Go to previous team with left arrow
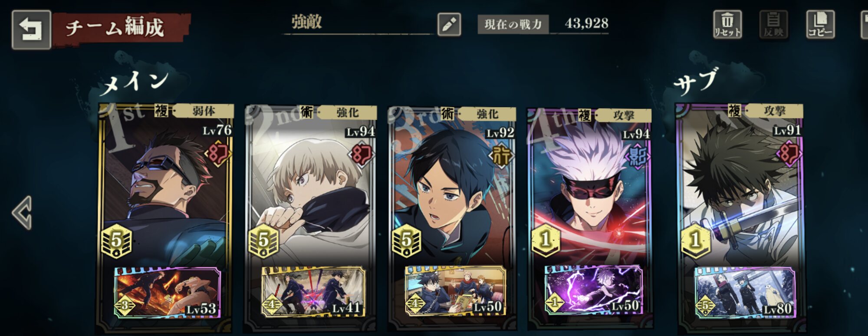Viewport: 868px width, 336px height. pos(22,213)
